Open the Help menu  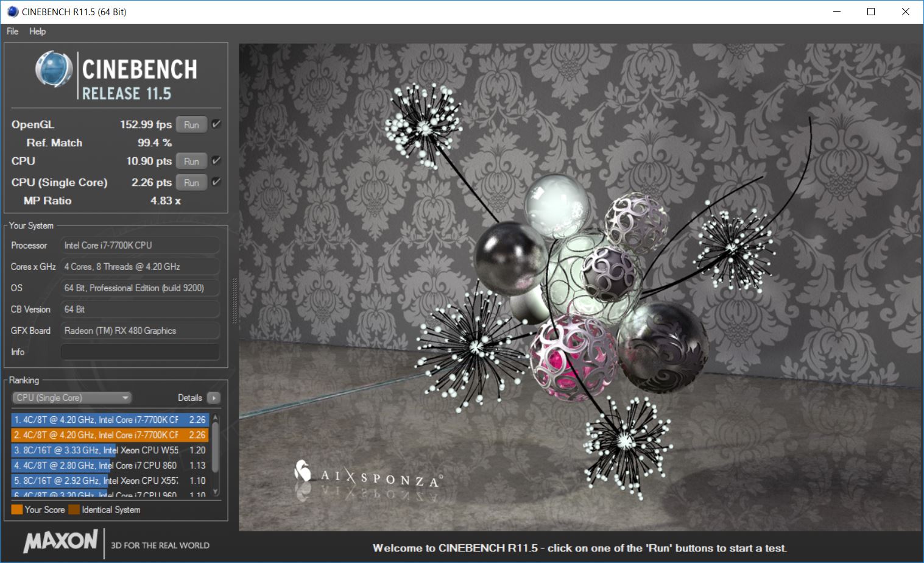(37, 31)
